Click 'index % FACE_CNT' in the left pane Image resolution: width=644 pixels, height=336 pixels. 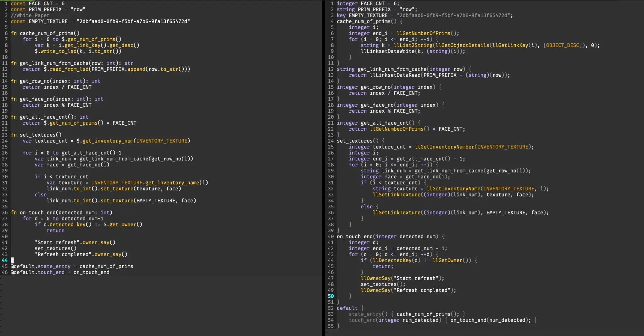coord(68,105)
